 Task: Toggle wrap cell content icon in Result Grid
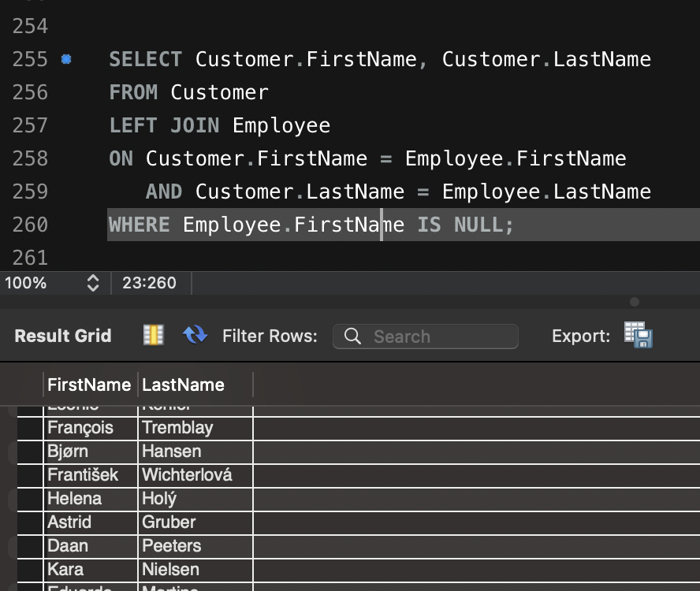[153, 335]
